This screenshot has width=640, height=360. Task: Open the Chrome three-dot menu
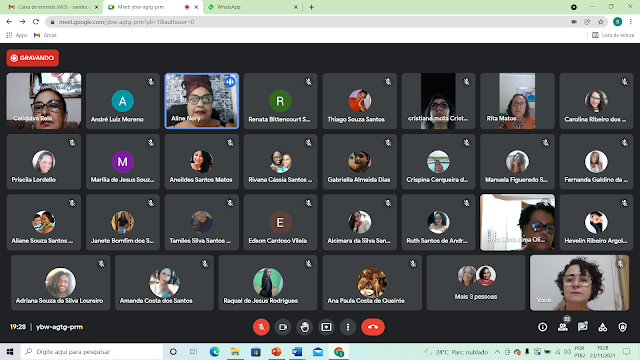(x=631, y=22)
